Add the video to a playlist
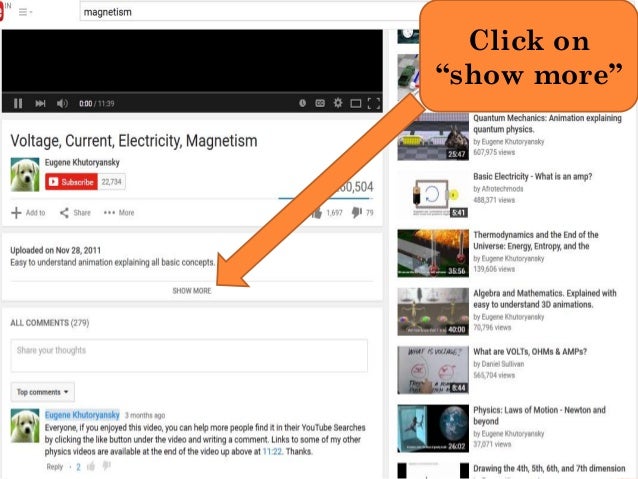This screenshot has width=638, height=479. tap(28, 212)
